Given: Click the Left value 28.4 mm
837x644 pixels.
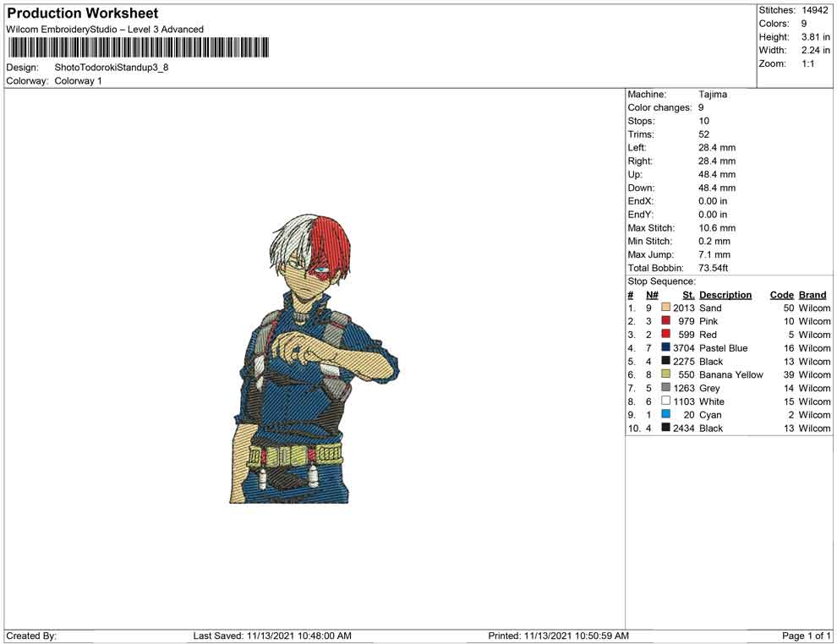Looking at the screenshot, I should click(x=717, y=148).
